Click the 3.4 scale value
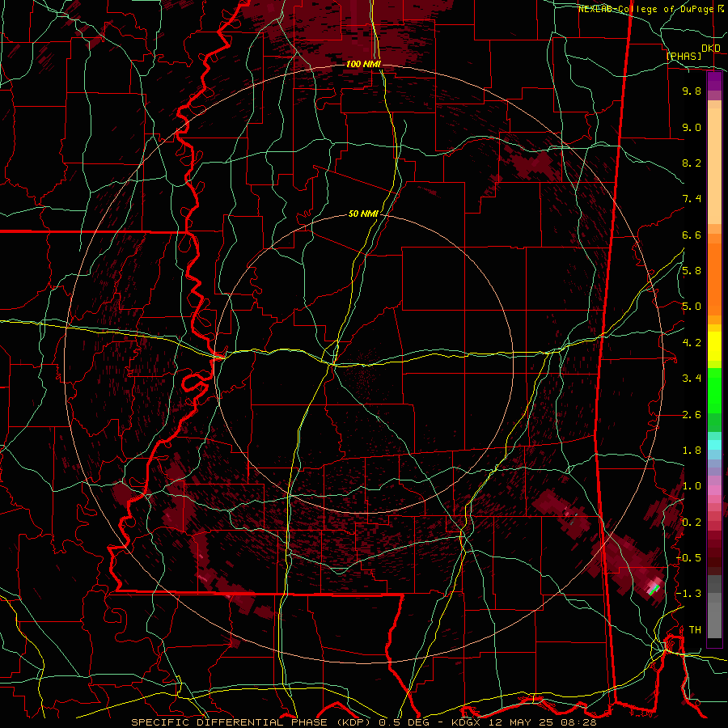The width and height of the screenshot is (728, 728). pos(692,379)
